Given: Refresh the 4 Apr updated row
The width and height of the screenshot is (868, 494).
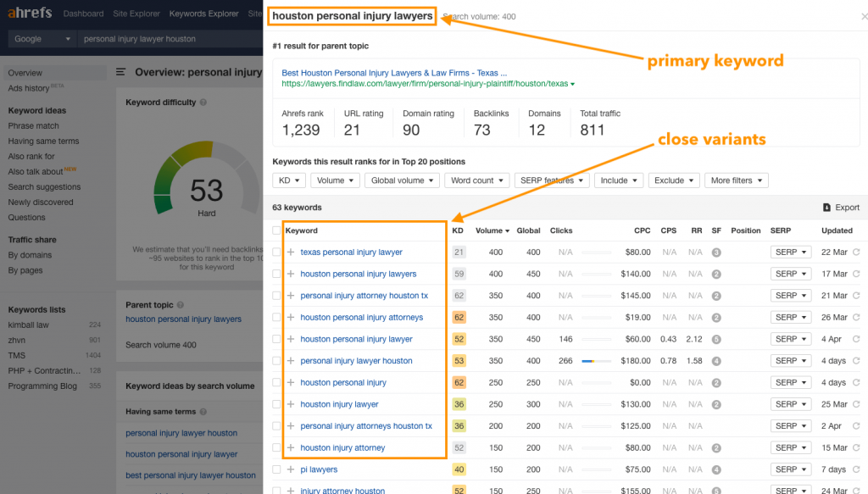Looking at the screenshot, I should (x=856, y=339).
